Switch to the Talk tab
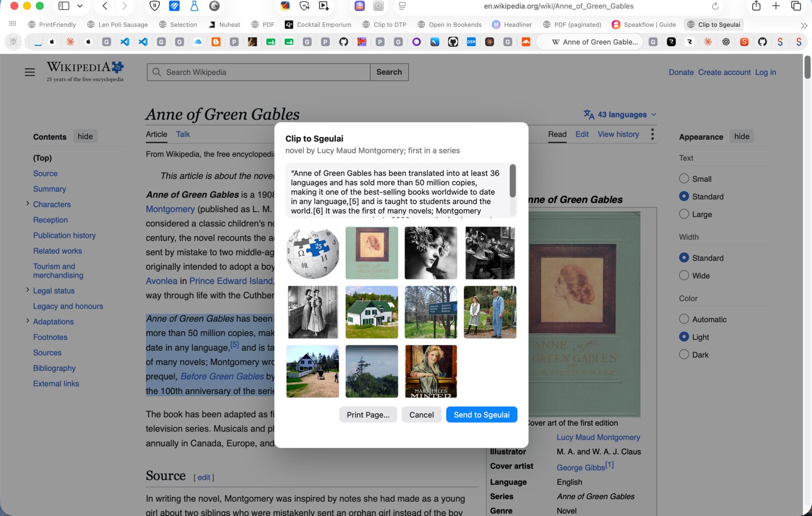Screen dimensions: 812x516 pyautogui.click(x=183, y=134)
